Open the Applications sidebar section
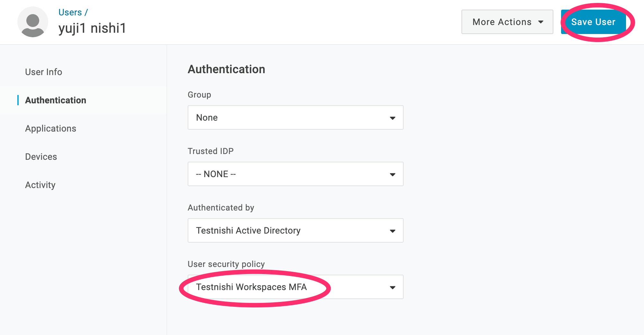This screenshot has width=644, height=335. pos(50,128)
